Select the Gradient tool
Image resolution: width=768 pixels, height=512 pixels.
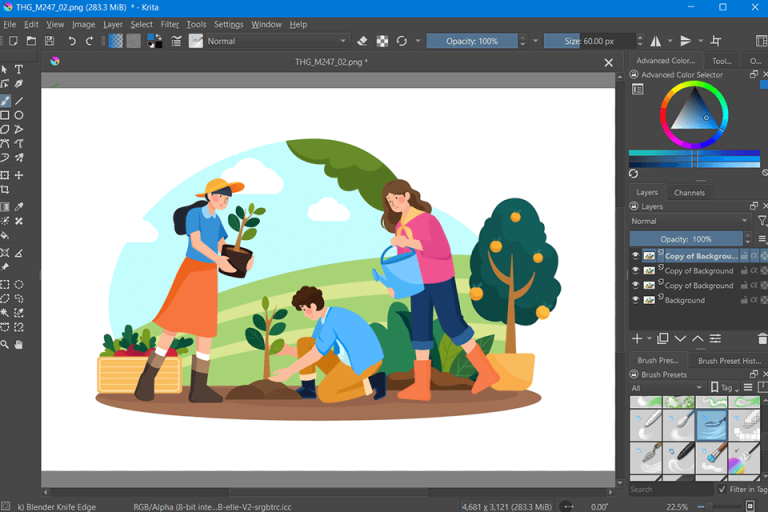tap(5, 207)
